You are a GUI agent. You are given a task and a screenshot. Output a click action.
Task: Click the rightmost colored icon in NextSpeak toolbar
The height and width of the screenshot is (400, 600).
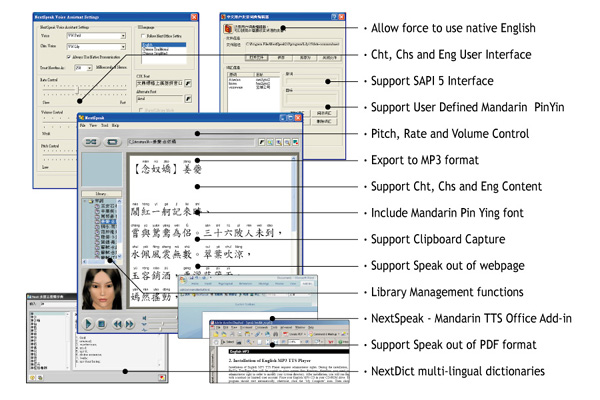click(x=295, y=142)
